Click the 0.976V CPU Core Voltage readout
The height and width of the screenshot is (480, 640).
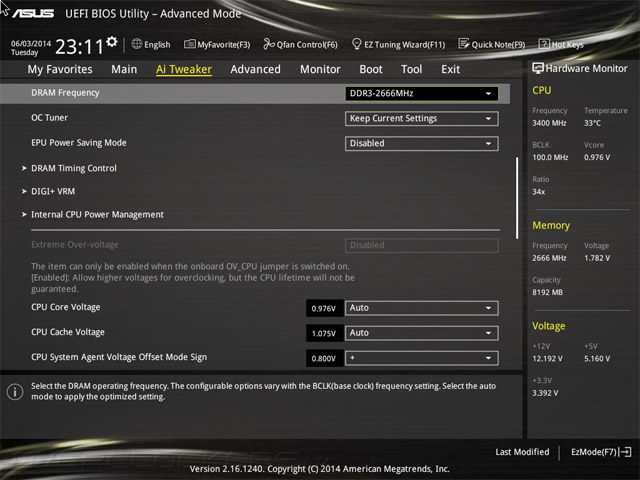[324, 308]
